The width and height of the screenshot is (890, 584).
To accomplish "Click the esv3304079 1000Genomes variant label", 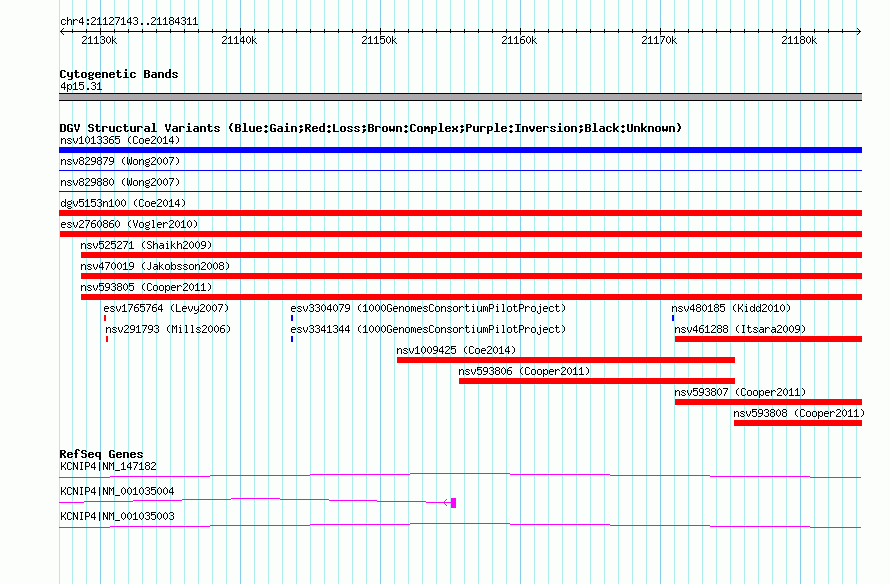I will [x=428, y=308].
